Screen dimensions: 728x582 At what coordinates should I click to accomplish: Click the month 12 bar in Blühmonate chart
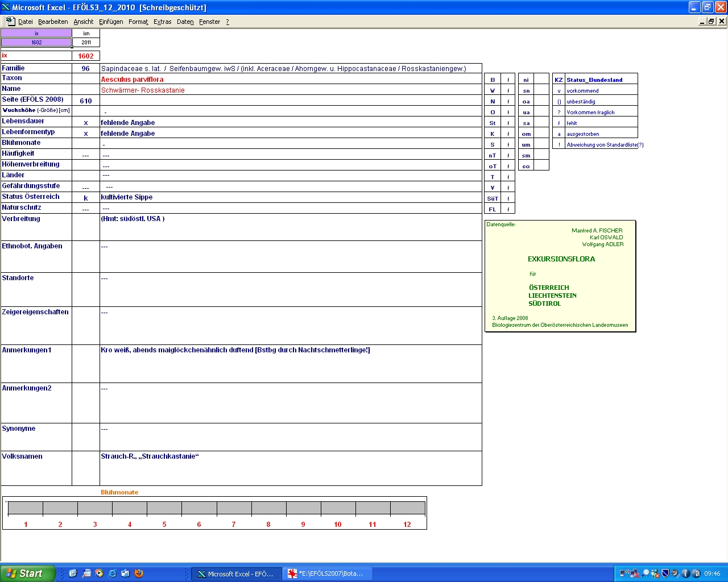(407, 508)
